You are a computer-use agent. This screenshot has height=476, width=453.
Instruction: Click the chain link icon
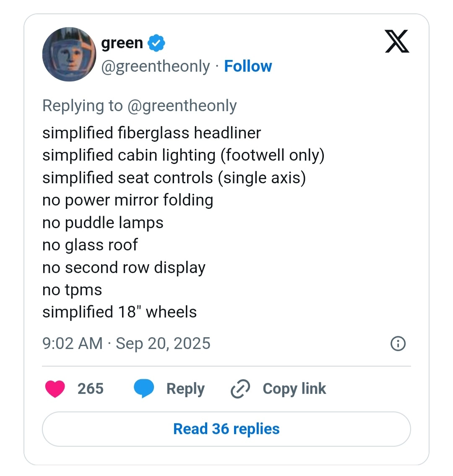pyautogui.click(x=240, y=389)
